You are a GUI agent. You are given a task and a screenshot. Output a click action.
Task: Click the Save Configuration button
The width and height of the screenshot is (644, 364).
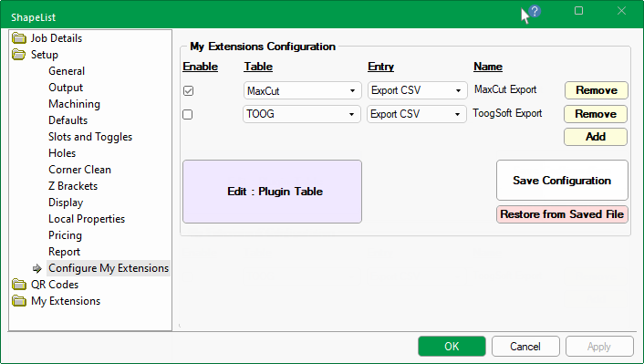(x=562, y=181)
